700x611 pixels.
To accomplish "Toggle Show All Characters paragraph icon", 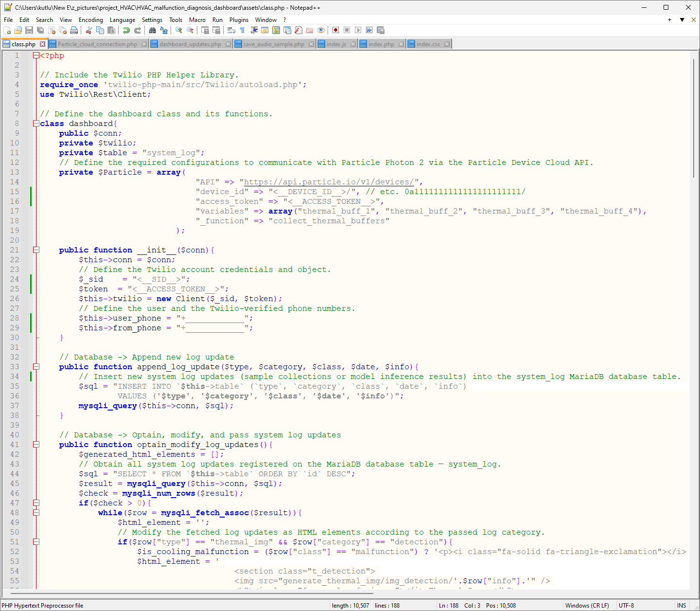I will click(x=242, y=30).
